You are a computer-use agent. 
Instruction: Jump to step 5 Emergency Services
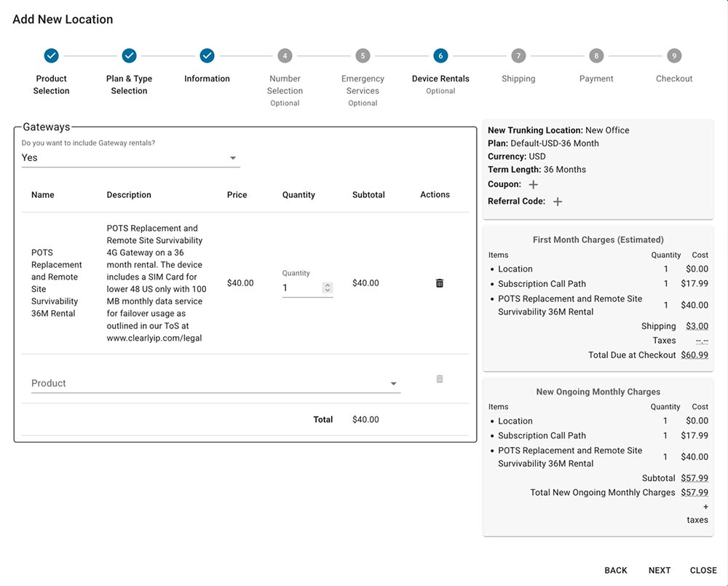click(363, 56)
